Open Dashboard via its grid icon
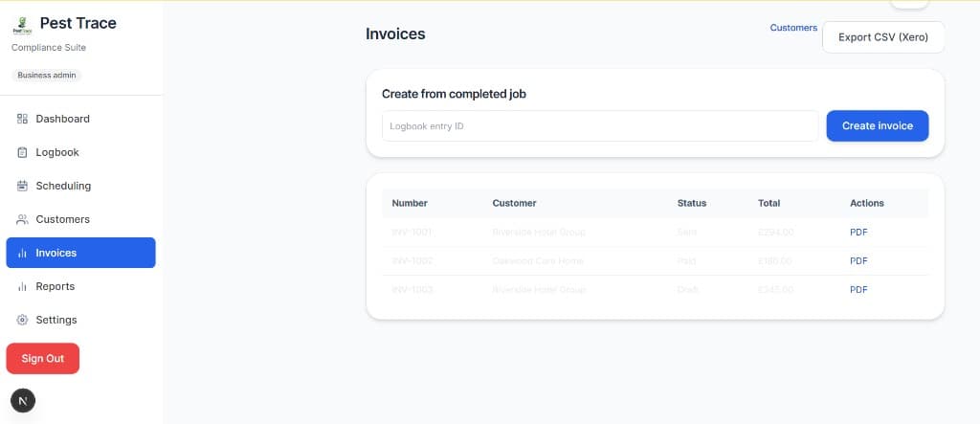This screenshot has width=980, height=424. 23,119
